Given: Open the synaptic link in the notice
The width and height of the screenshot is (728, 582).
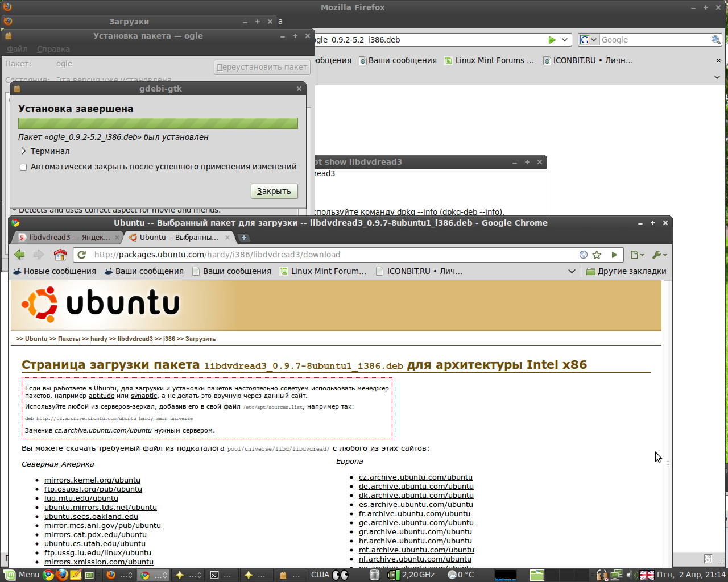Looking at the screenshot, I should click(x=144, y=396).
